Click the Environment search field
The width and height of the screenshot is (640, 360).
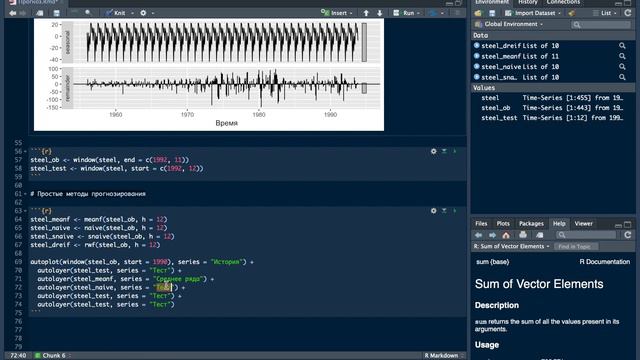[601, 25]
